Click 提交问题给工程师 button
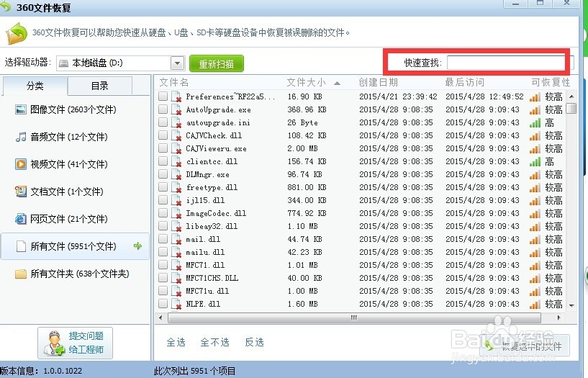Image resolution: width=588 pixels, height=378 pixels. [75, 343]
